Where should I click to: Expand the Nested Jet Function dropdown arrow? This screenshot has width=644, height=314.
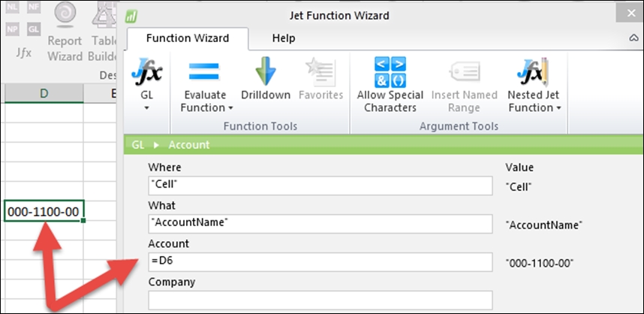559,108
